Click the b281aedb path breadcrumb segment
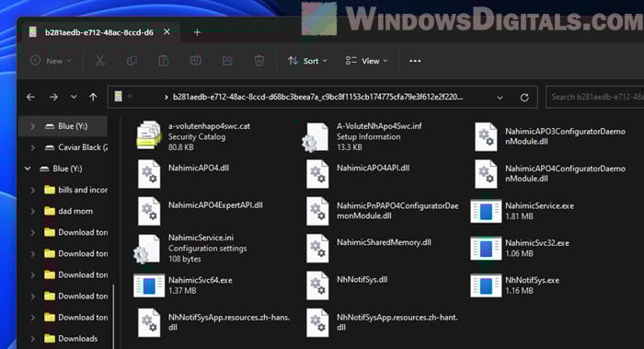 317,97
